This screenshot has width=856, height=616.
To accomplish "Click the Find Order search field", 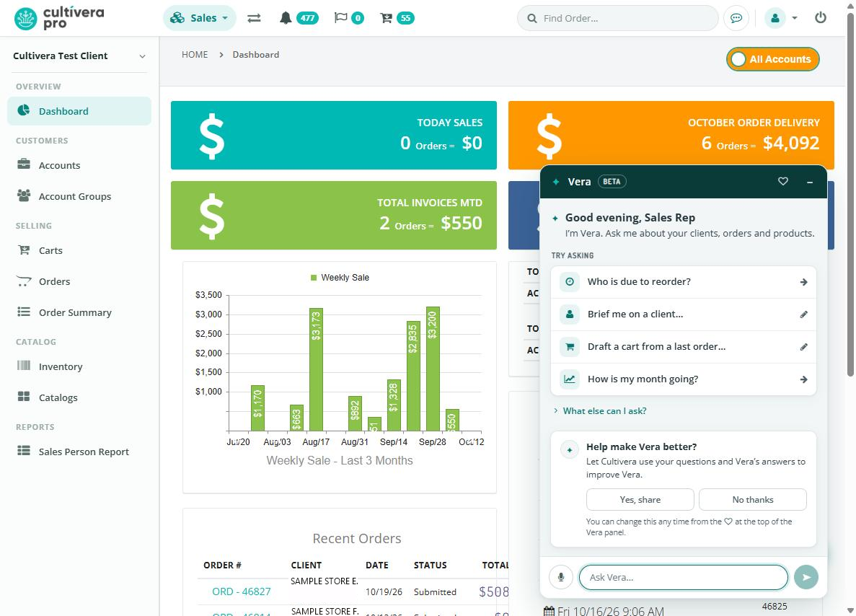I will [x=617, y=18].
